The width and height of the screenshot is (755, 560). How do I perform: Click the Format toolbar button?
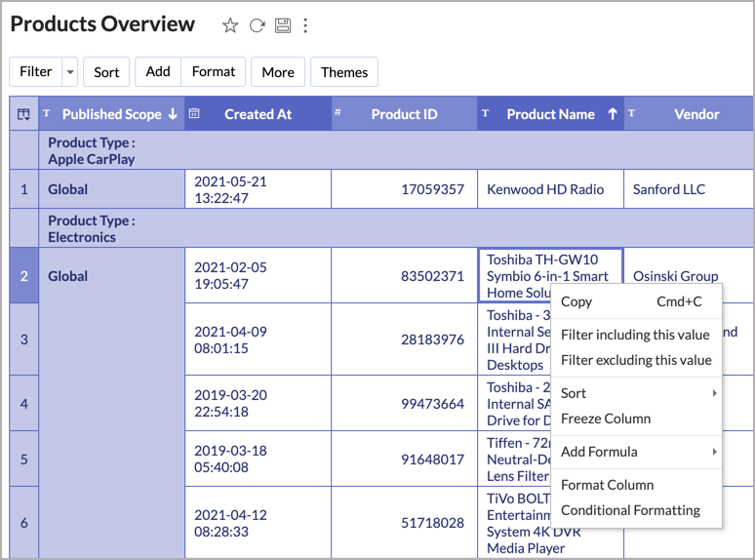(x=214, y=72)
